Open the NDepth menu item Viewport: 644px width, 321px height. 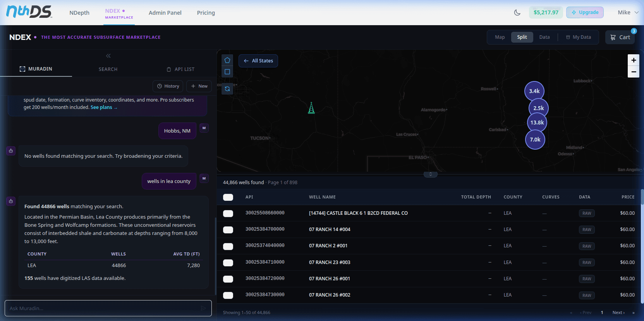coord(79,13)
